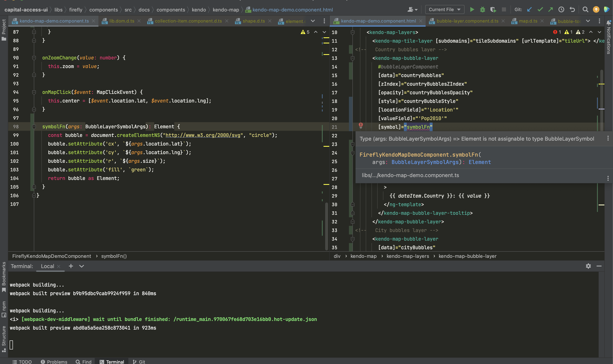Open Current File run configuration dropdown
Screen dimensions: 613x364
point(444,10)
